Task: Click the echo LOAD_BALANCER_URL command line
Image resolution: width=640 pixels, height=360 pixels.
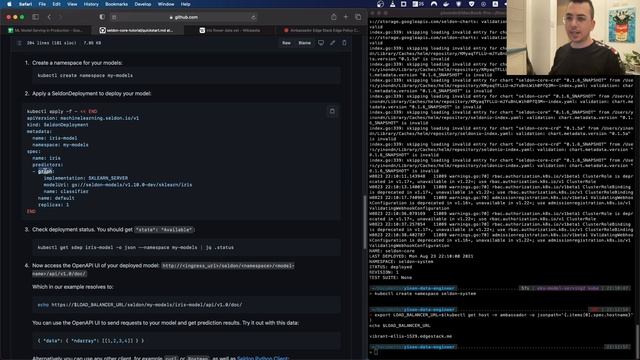Action: 140,304
